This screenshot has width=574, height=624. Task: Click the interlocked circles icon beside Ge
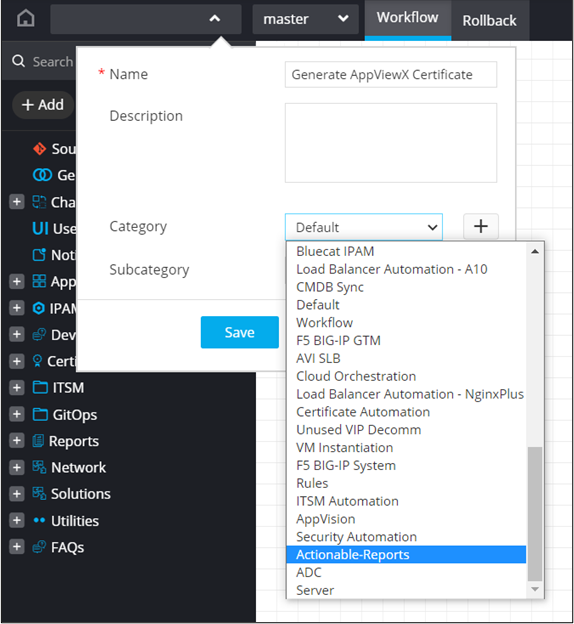click(42, 175)
